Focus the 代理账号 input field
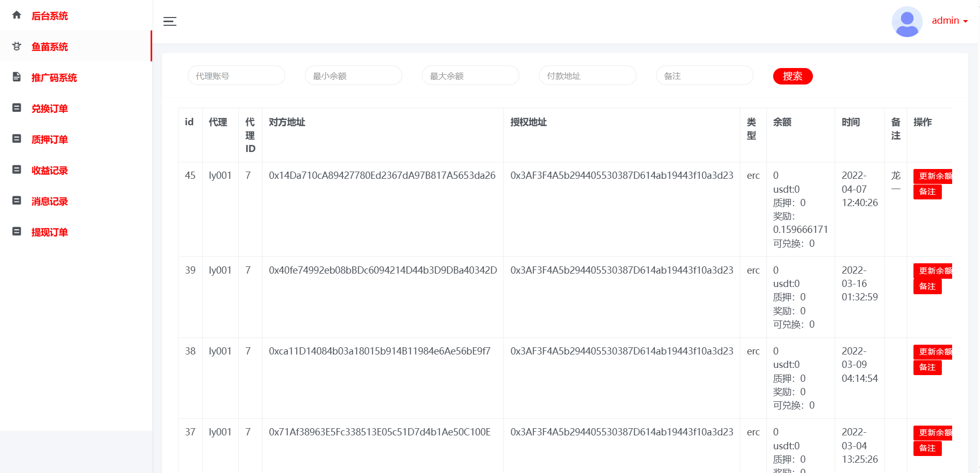Image resolution: width=980 pixels, height=473 pixels. coord(236,76)
